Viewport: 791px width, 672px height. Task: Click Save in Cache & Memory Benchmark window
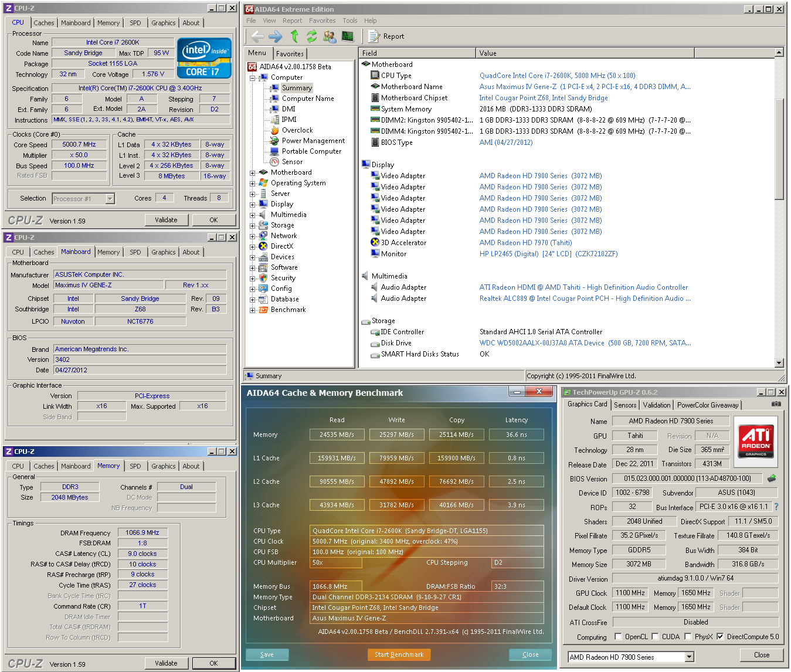click(x=267, y=654)
